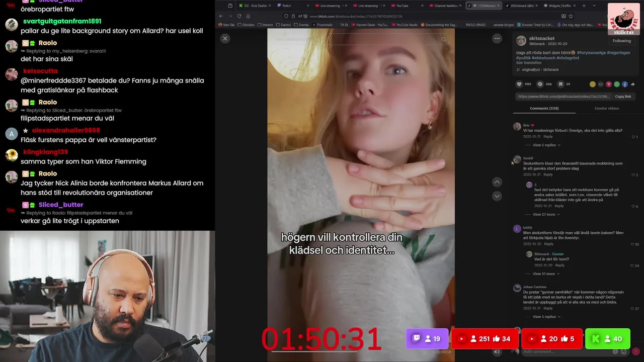
Task: Open a new browser tab with plus
Action: coord(584,6)
